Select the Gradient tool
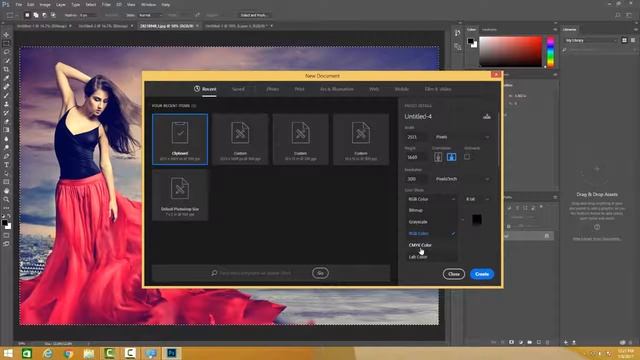 click(x=6, y=130)
